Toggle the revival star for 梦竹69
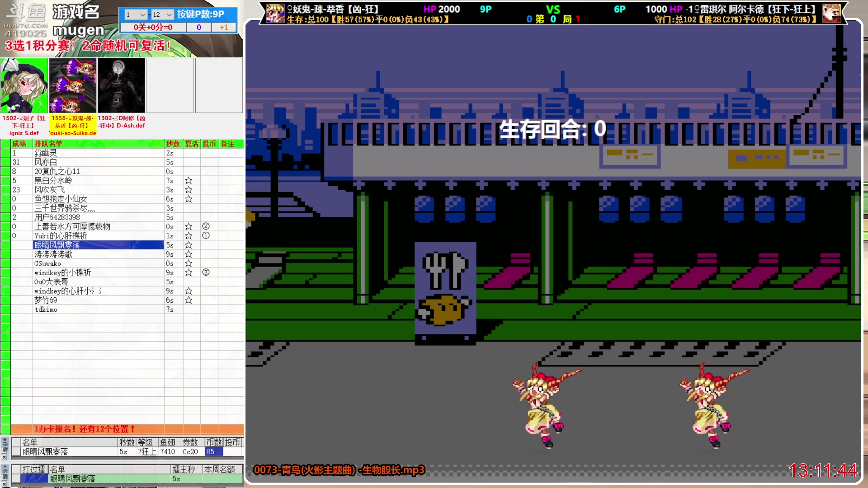 (x=189, y=300)
